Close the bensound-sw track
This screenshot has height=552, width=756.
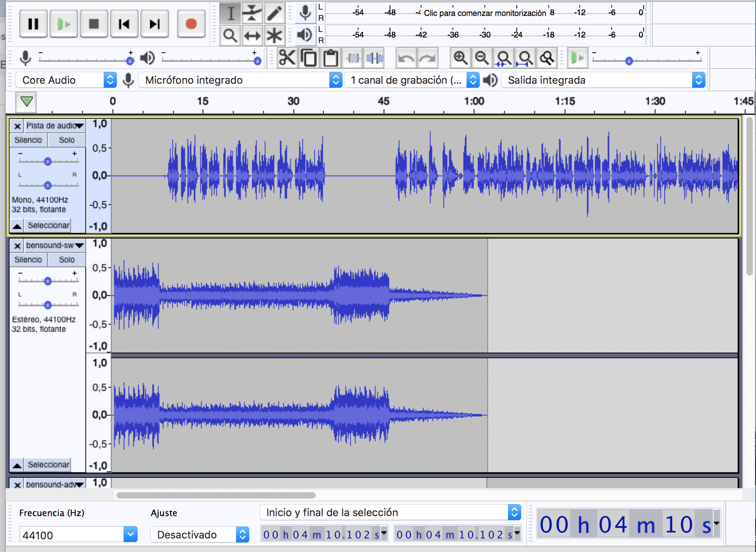[17, 246]
